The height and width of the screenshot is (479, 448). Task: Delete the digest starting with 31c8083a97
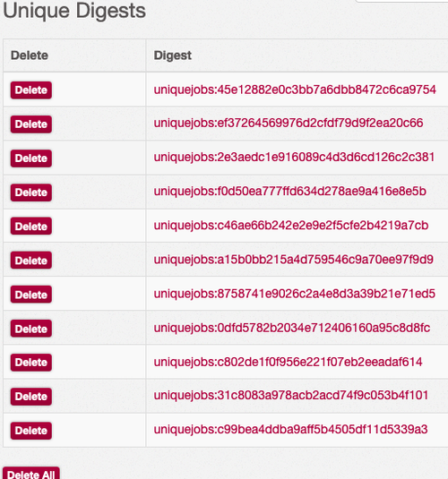coord(30,397)
